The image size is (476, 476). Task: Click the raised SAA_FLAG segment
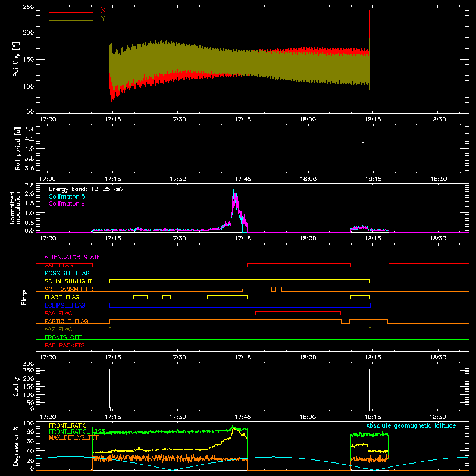pyautogui.click(x=298, y=311)
